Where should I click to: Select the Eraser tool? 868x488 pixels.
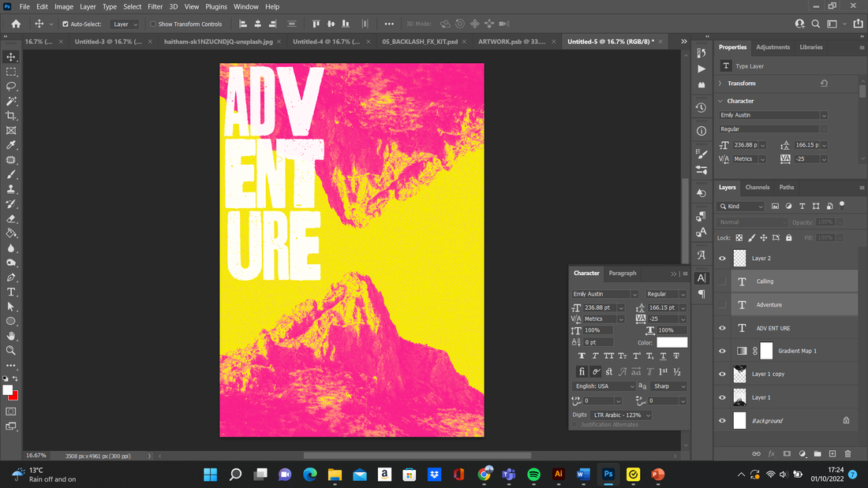[11, 218]
